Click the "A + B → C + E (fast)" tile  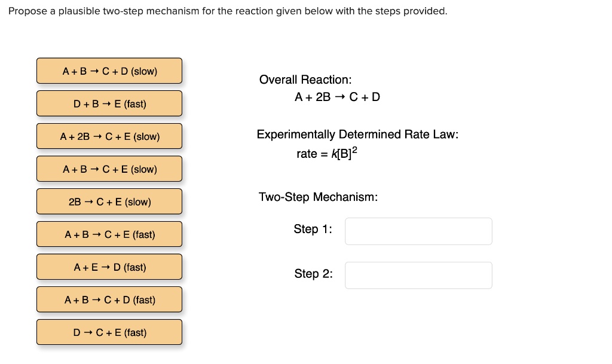[109, 234]
